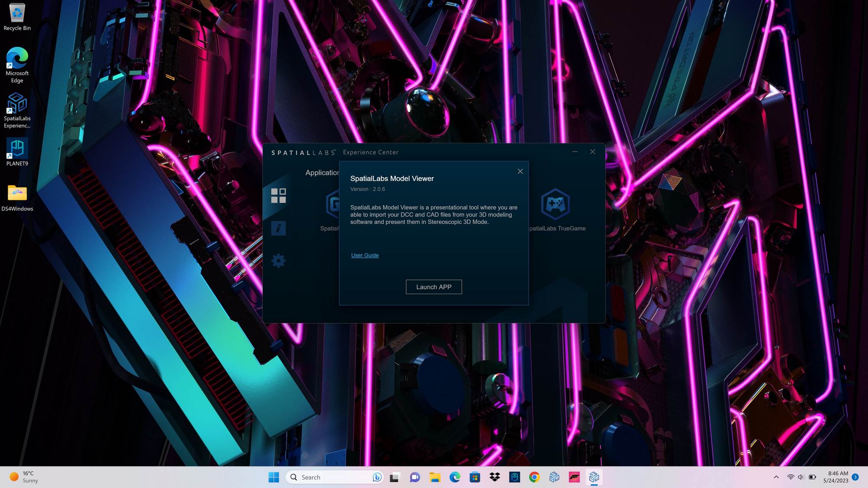Open the info sidebar icon
868x488 pixels.
[278, 228]
